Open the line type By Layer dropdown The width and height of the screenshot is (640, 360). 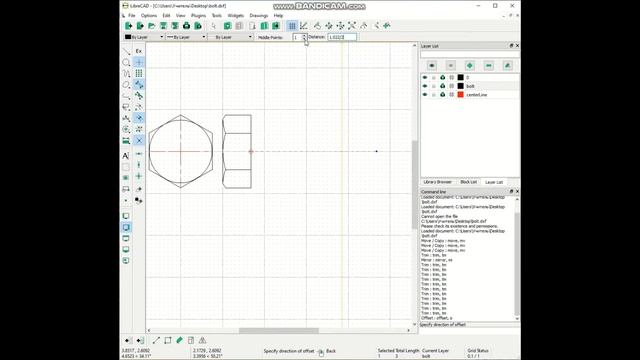click(231, 37)
